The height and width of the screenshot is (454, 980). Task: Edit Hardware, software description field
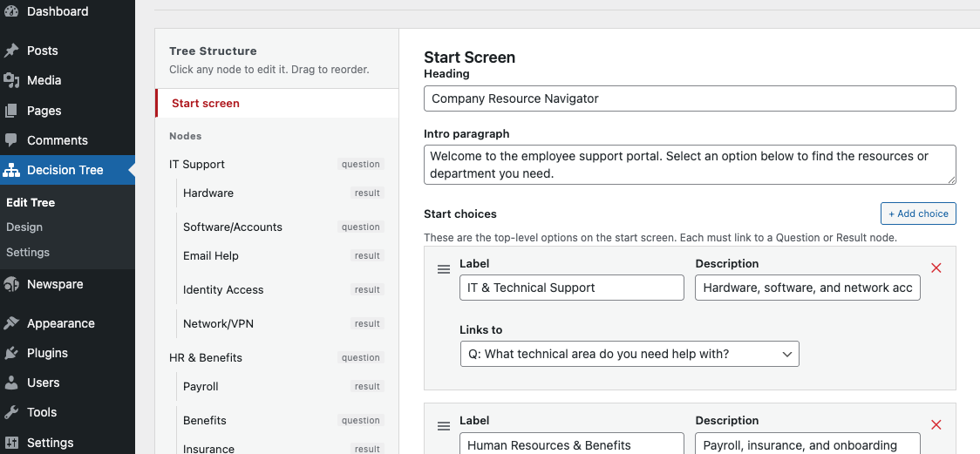point(807,288)
